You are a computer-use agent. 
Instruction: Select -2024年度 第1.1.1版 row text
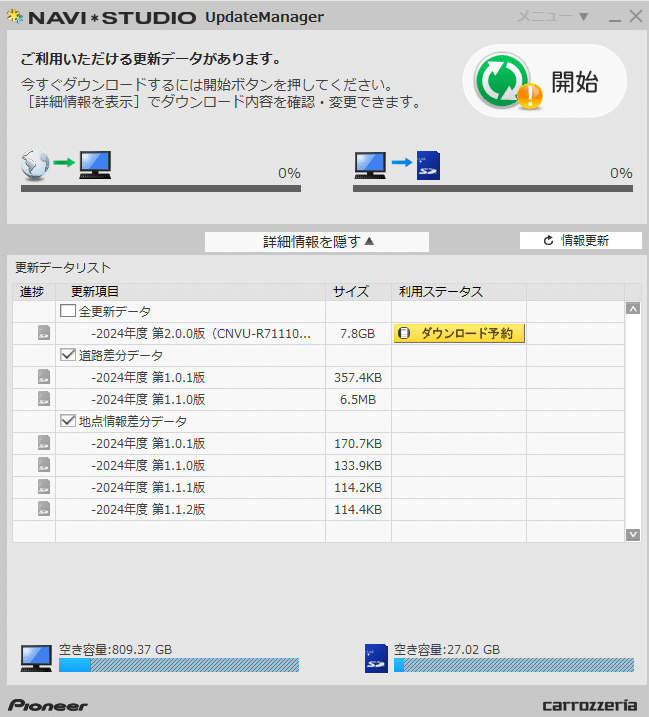[148, 487]
